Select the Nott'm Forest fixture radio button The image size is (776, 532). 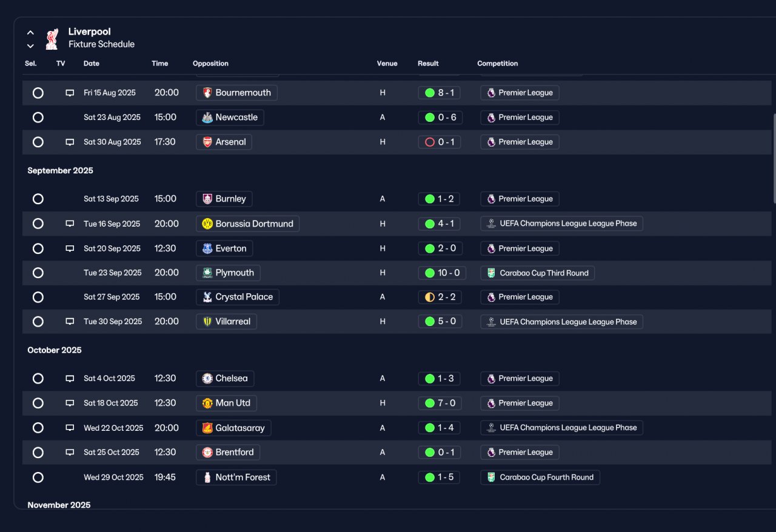(38, 477)
